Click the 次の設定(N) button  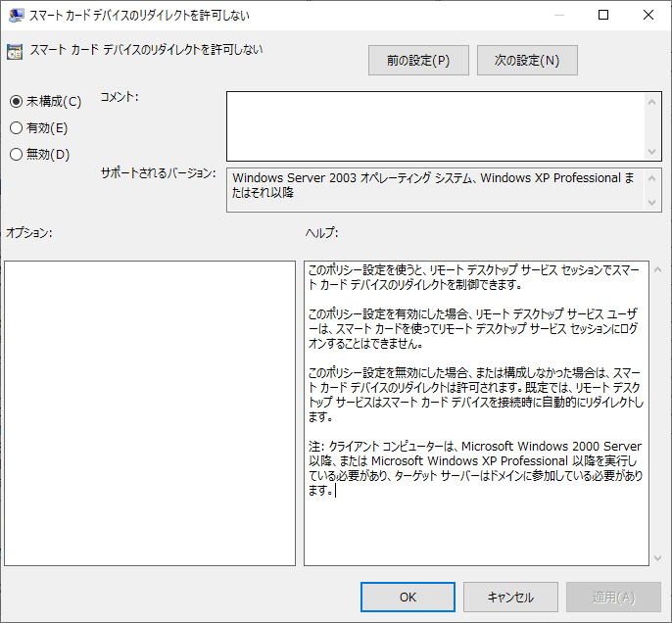(527, 61)
